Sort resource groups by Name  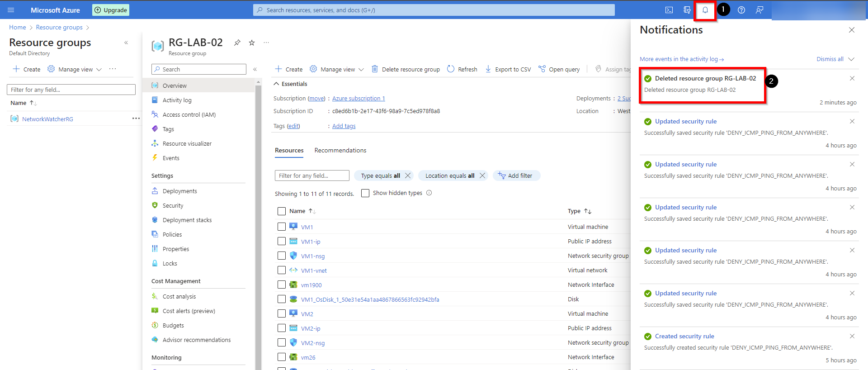24,103
